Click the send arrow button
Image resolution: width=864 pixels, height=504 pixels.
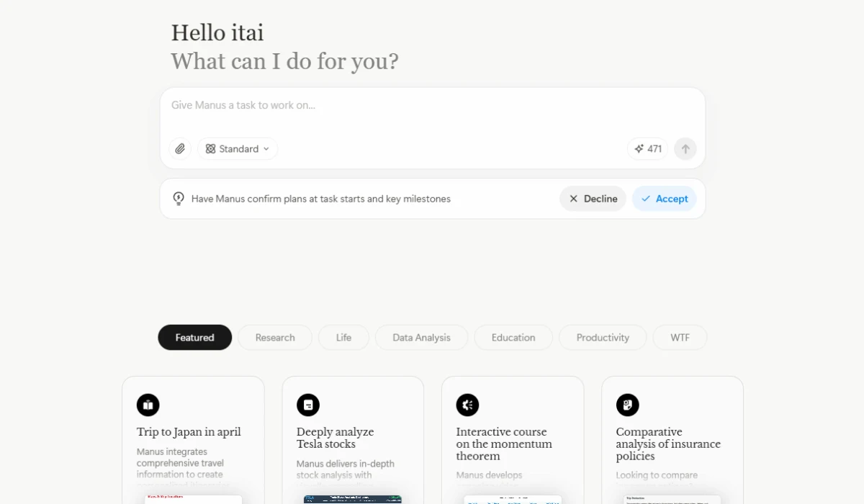[685, 149]
